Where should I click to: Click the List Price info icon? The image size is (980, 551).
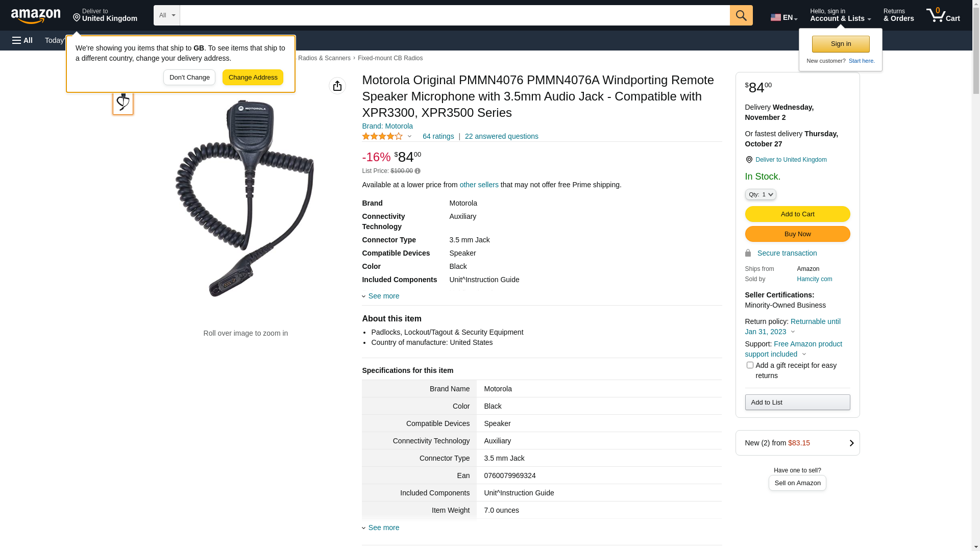(x=418, y=171)
